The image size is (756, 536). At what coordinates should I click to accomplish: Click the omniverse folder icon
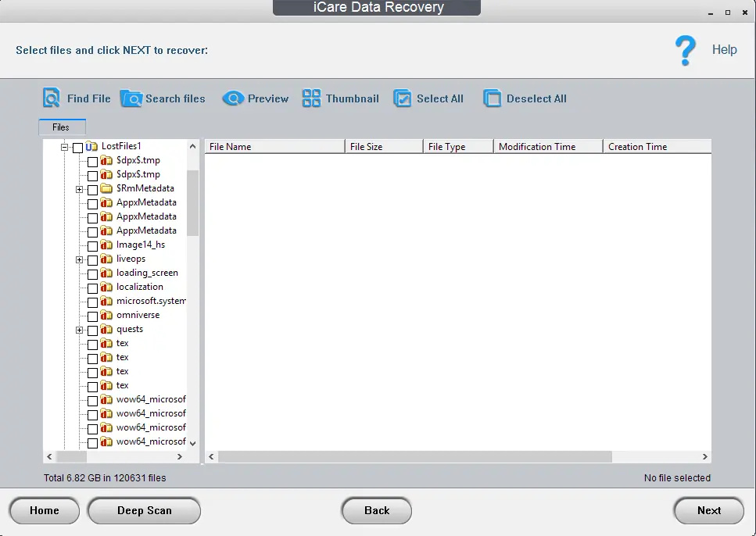tap(106, 315)
